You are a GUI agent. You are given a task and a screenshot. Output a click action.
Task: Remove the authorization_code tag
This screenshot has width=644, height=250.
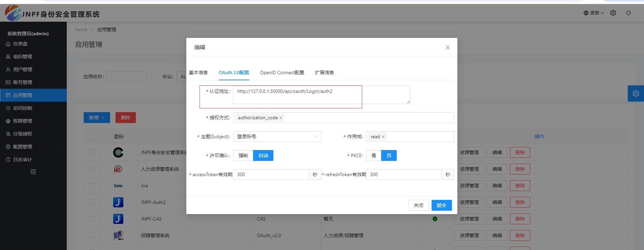click(x=281, y=118)
